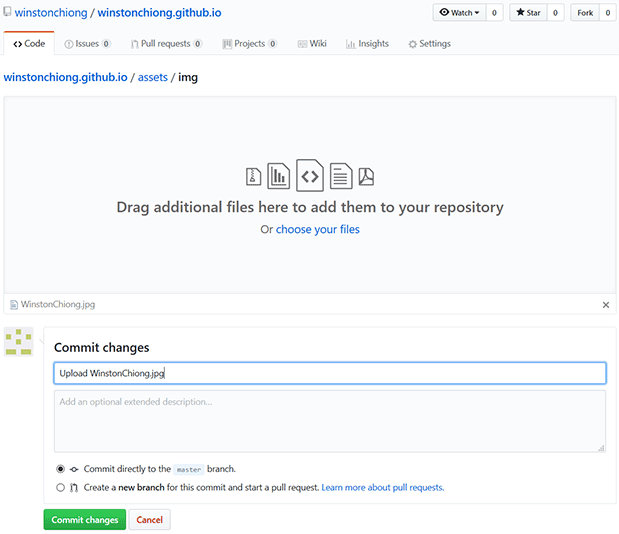The image size is (619, 534).
Task: Open winstonchiong user profile link
Action: [x=51, y=13]
